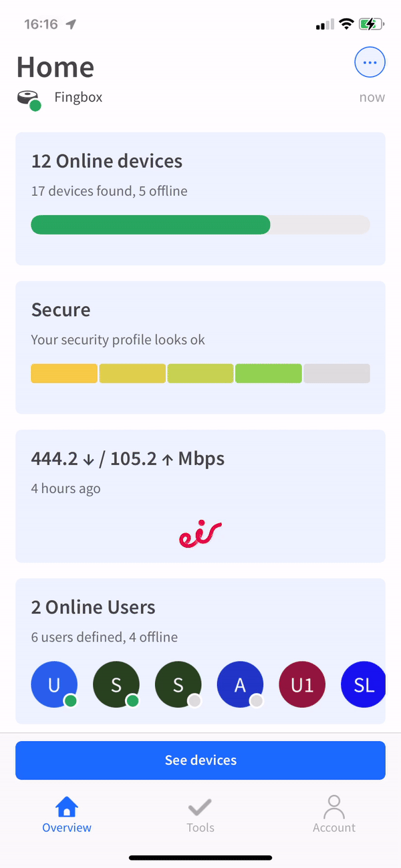The width and height of the screenshot is (401, 868).
Task: Tap avatar S showing online green dot
Action: click(x=116, y=684)
